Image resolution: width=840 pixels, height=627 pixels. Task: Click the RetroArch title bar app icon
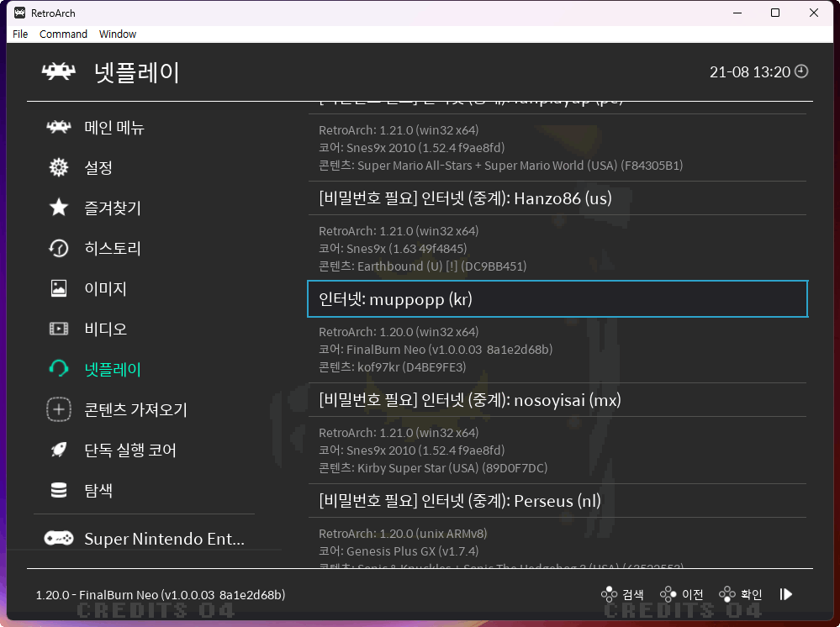tap(20, 13)
